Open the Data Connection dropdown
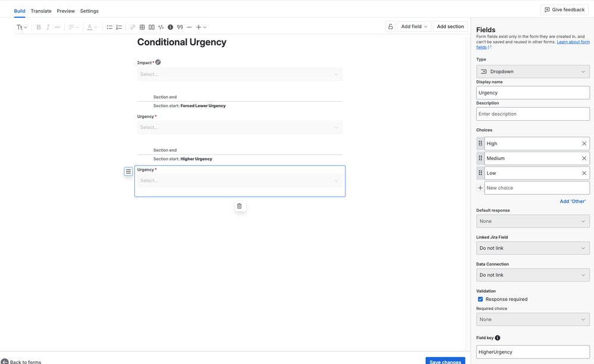Screen dimensions: 594x364 (x=533, y=275)
